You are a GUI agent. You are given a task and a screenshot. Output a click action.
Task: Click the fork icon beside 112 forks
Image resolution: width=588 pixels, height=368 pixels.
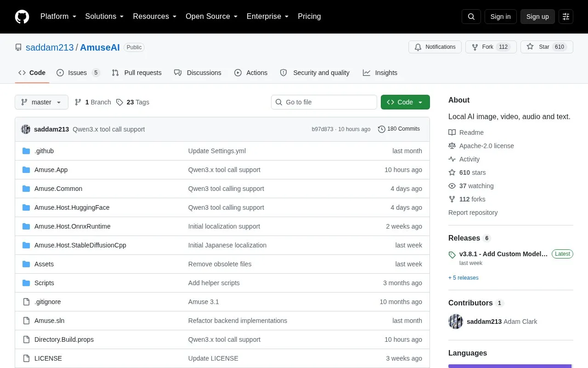pyautogui.click(x=452, y=199)
